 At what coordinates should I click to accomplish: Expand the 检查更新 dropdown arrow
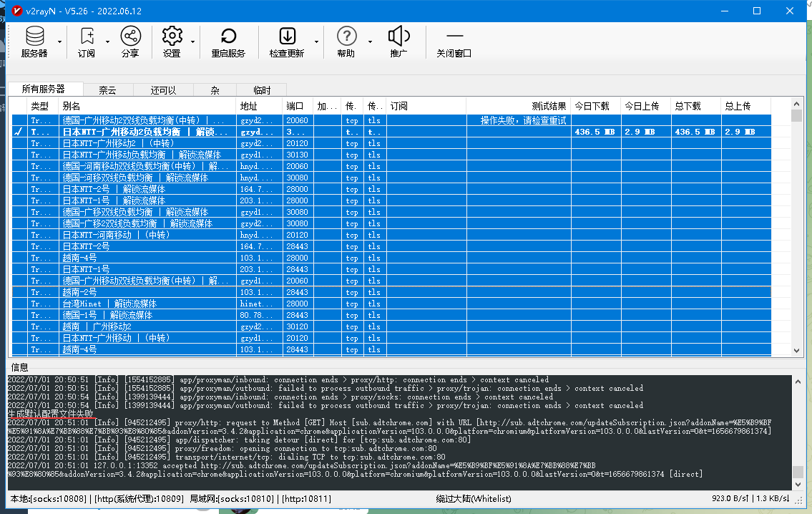[x=316, y=42]
